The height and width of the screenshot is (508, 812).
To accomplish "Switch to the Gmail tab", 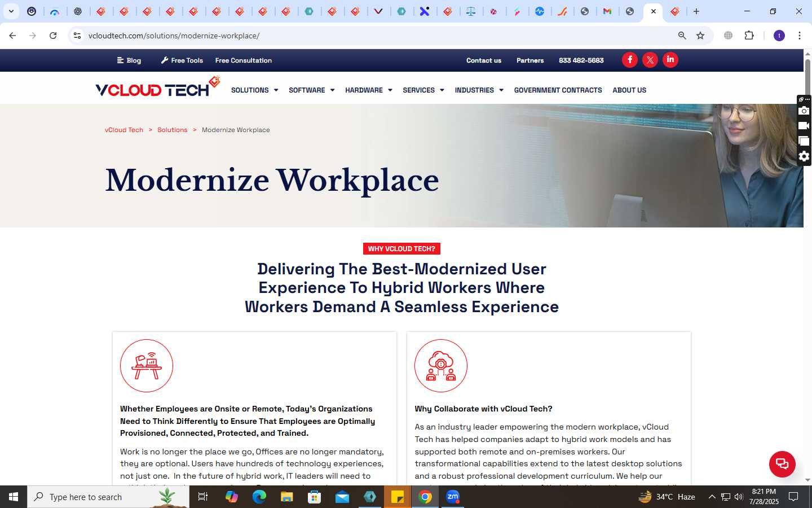I will [x=607, y=11].
